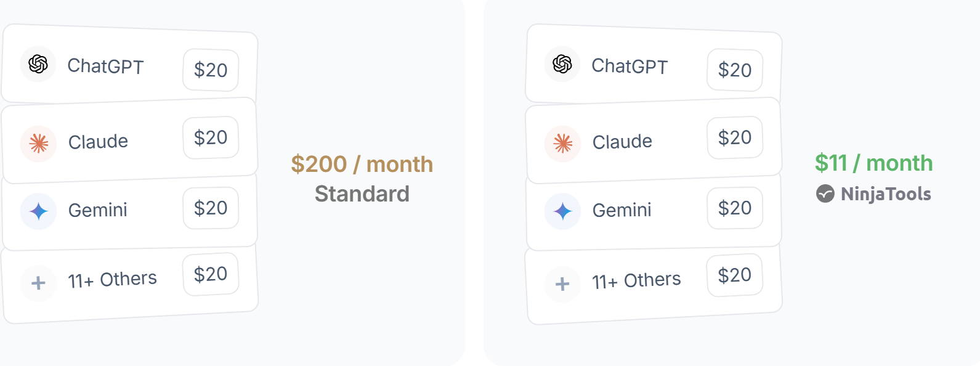
Task: Click the $200 / month price text
Action: (362, 165)
